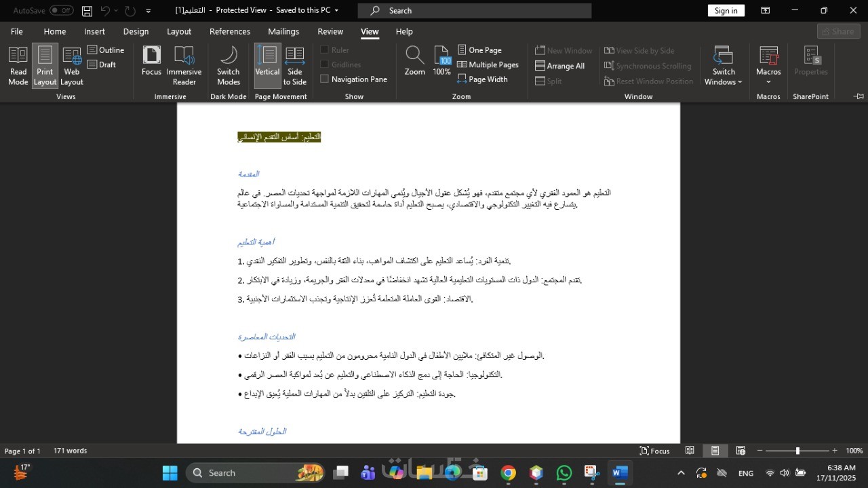The width and height of the screenshot is (868, 488).
Task: Click Arrange All windows
Action: click(559, 66)
